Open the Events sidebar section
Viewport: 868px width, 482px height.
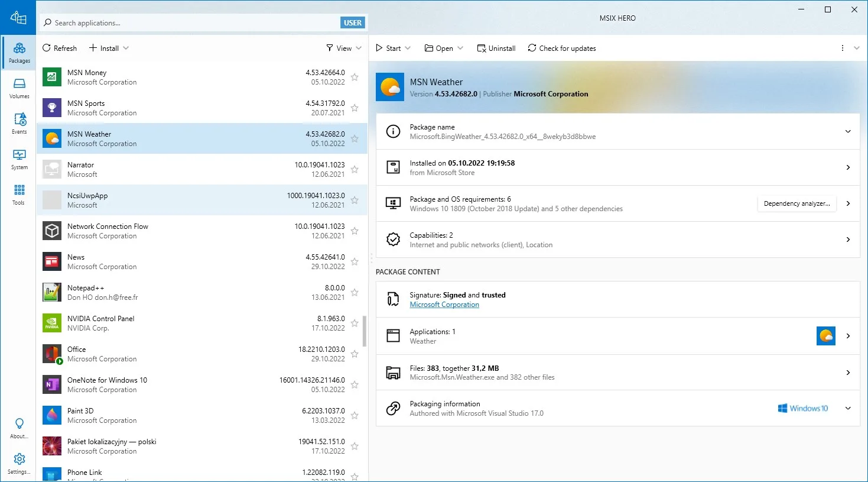19,124
